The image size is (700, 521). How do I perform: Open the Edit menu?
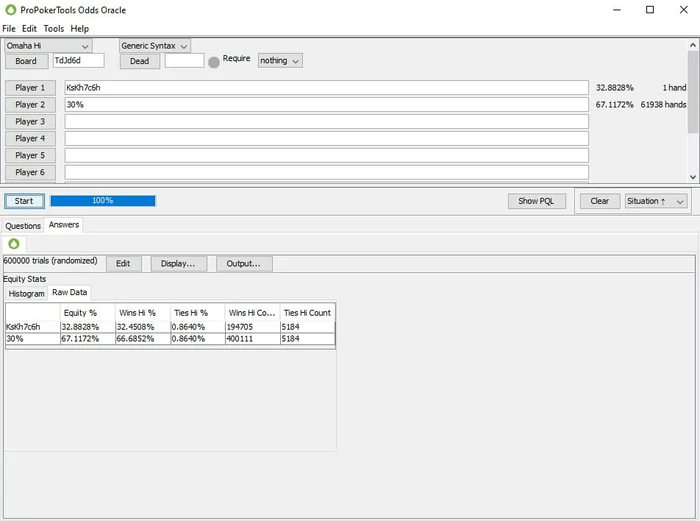tap(29, 29)
